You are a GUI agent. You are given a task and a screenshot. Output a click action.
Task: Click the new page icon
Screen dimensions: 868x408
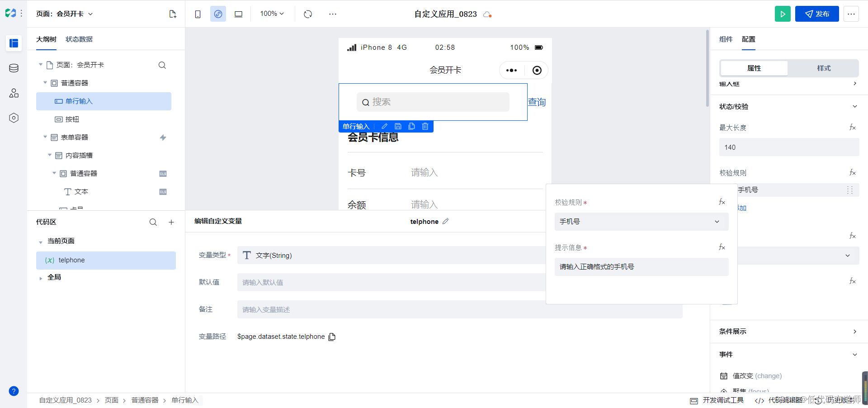[172, 14]
